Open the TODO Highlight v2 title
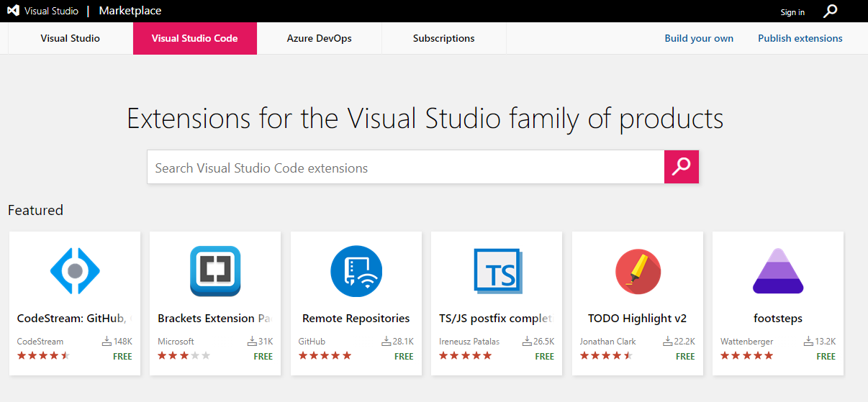 tap(638, 318)
